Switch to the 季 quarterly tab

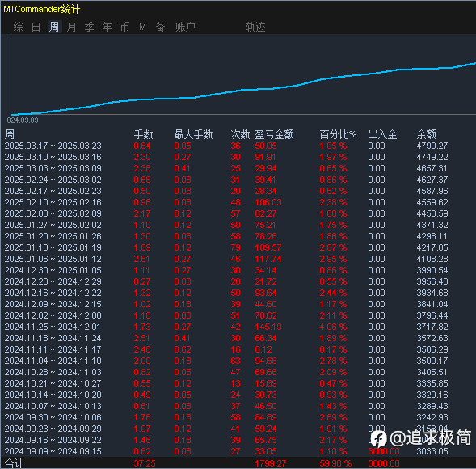pyautogui.click(x=89, y=27)
